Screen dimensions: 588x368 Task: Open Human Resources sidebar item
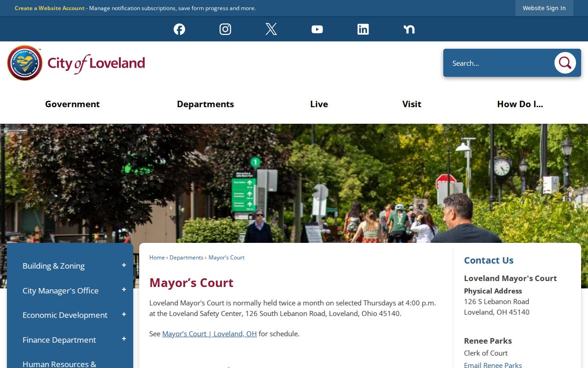(x=59, y=364)
